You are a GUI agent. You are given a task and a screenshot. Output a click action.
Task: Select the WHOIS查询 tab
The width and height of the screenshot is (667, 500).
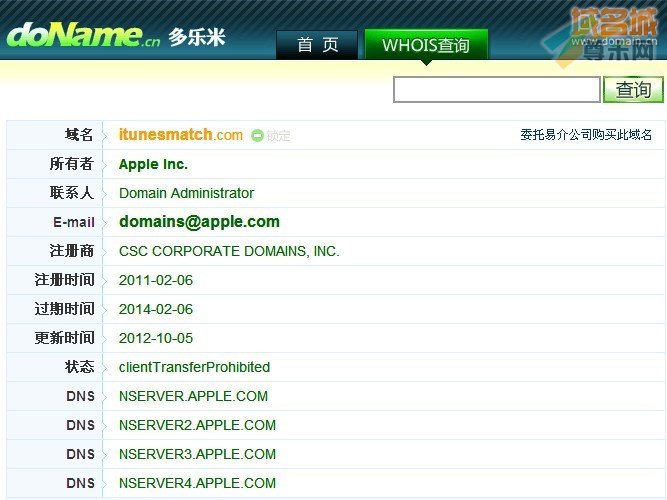426,45
